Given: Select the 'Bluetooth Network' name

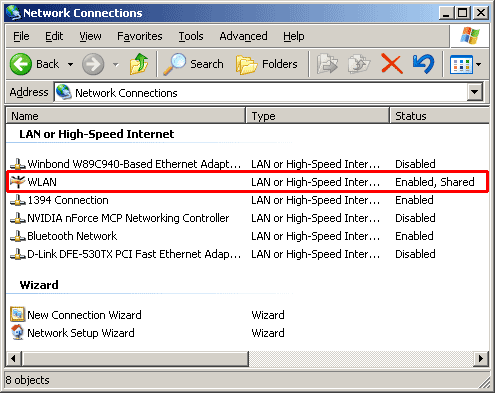Looking at the screenshot, I should (x=72, y=236).
